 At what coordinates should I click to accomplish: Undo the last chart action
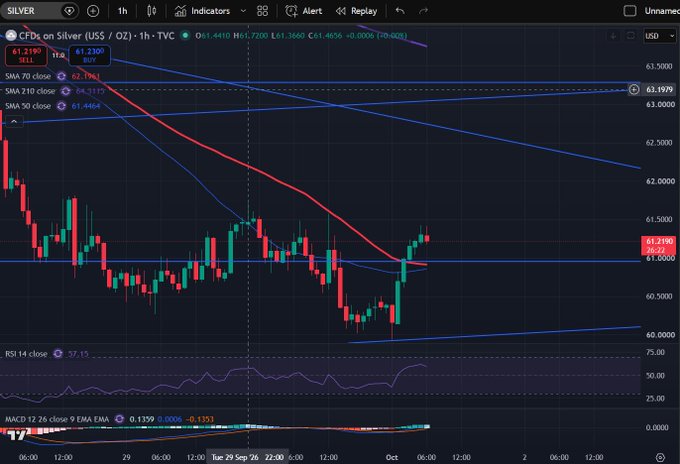(x=400, y=11)
